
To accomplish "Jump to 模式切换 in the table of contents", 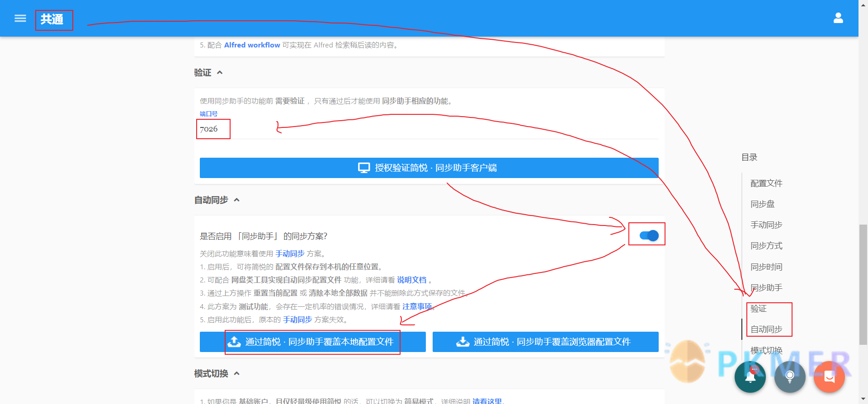I will 766,350.
